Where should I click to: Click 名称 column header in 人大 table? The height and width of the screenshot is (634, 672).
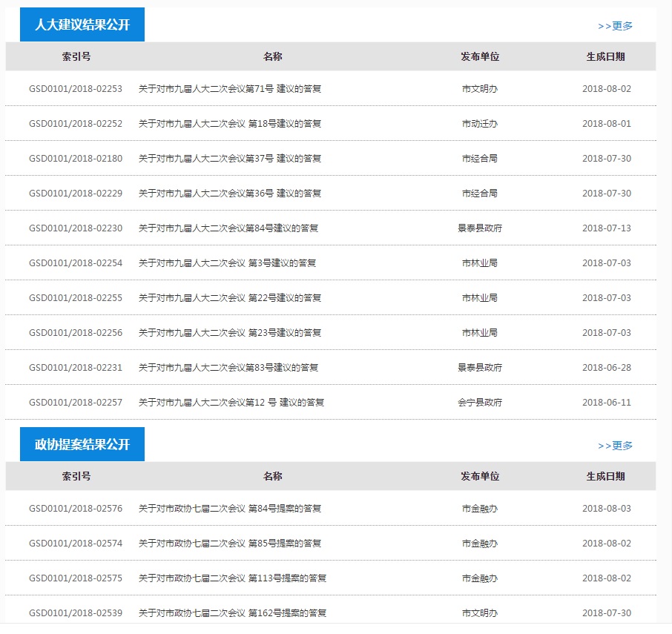click(x=272, y=57)
